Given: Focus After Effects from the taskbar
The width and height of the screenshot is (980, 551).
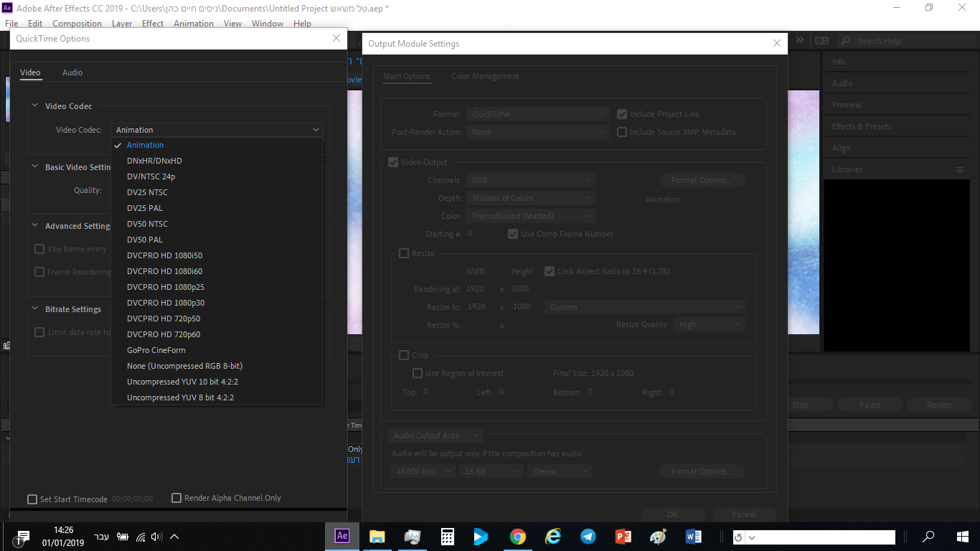Looking at the screenshot, I should [342, 536].
